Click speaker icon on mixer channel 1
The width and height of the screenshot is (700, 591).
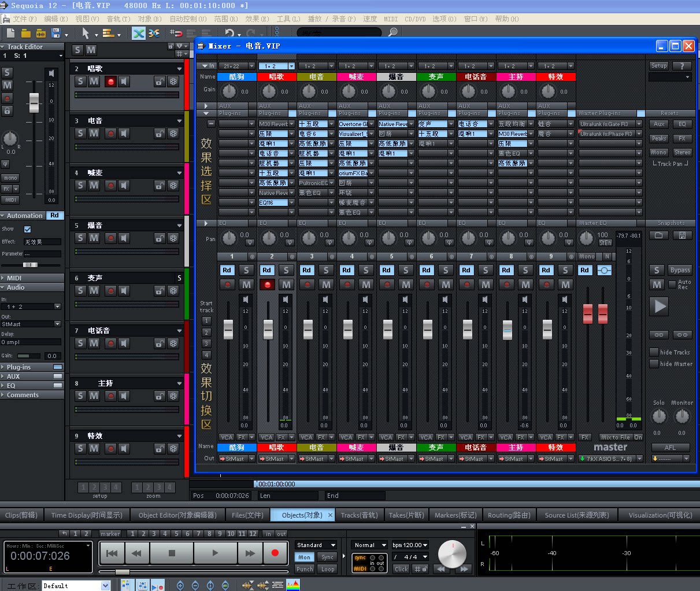coord(246,299)
